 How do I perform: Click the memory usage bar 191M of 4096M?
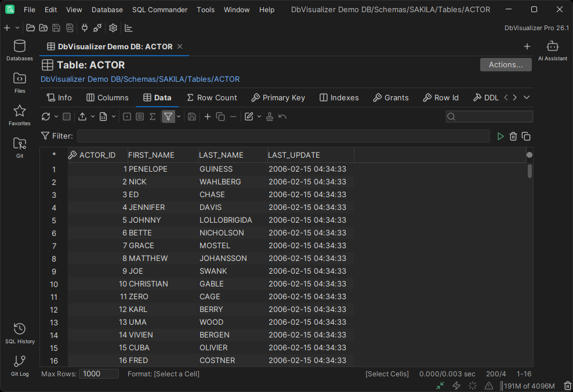529,386
